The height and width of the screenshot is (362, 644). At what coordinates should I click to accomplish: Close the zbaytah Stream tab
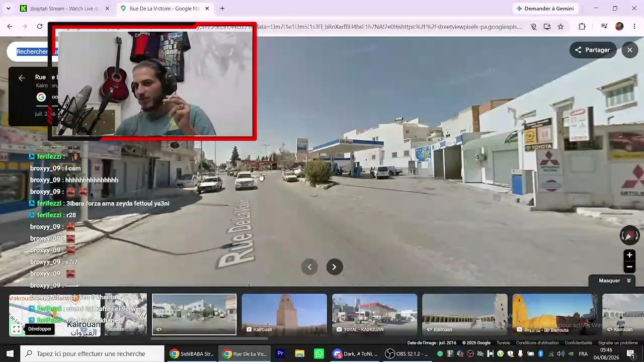click(107, 9)
